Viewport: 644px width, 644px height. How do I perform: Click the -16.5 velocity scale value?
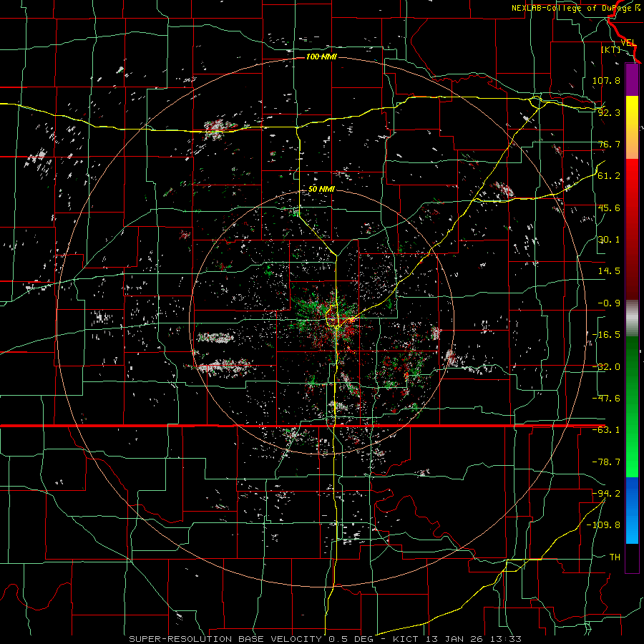(x=606, y=335)
